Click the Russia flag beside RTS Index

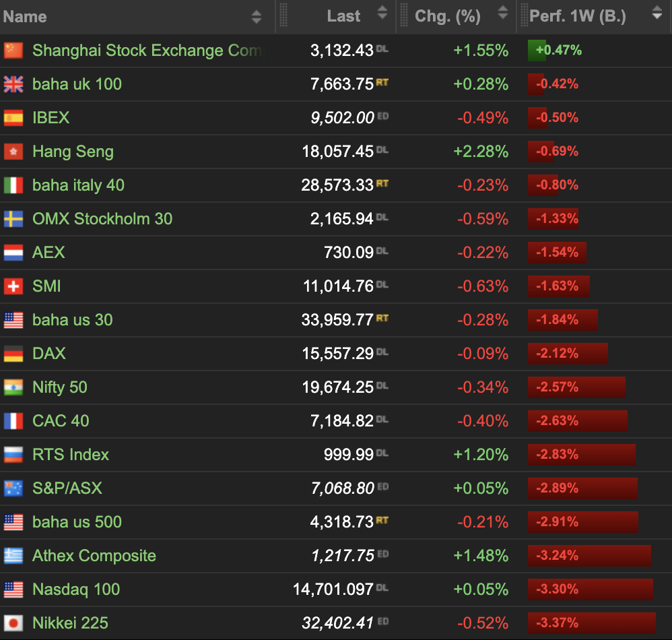(x=13, y=455)
